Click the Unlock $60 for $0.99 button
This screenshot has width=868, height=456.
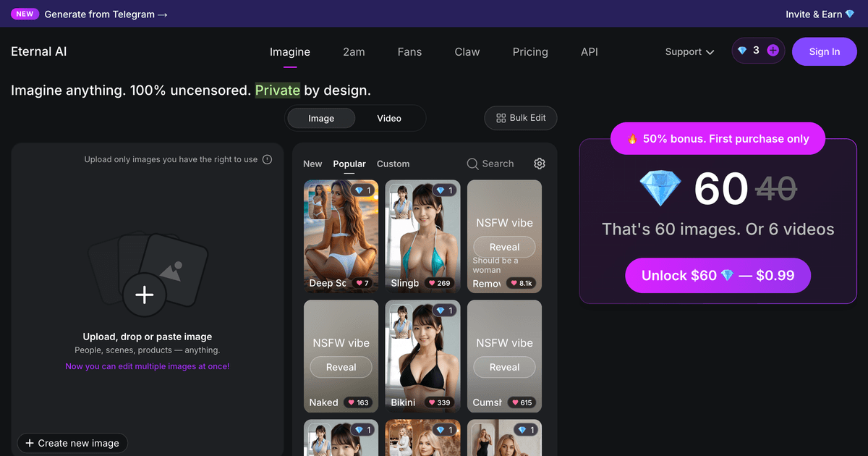coord(718,276)
